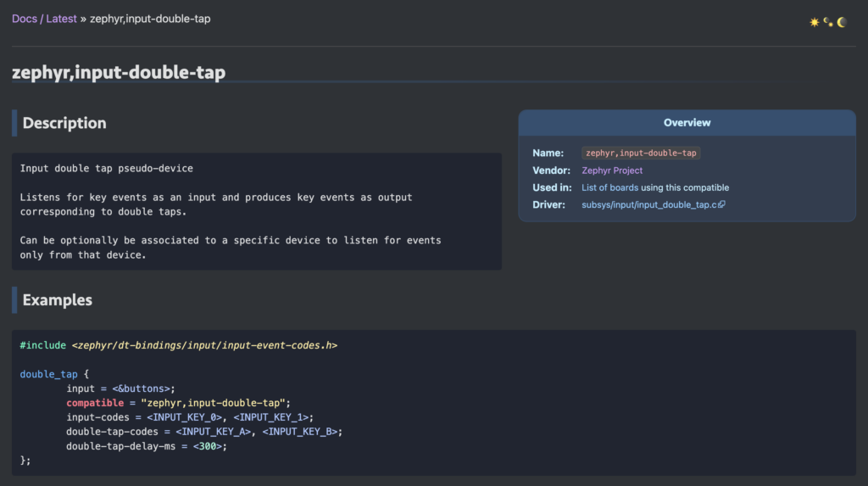Click the description text block
Screen dimensions: 868x486
[x=254, y=211]
